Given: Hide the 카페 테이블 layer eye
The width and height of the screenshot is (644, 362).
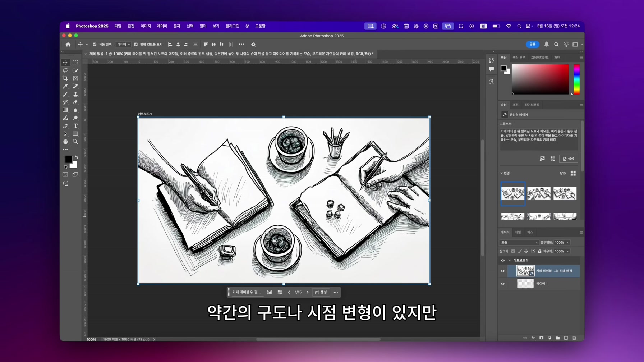Looking at the screenshot, I should click(503, 271).
